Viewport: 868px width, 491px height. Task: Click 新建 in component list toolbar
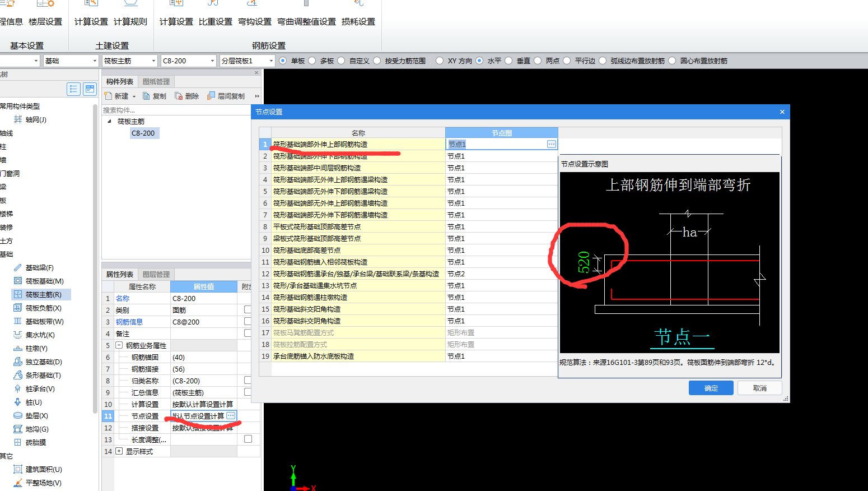(116, 96)
